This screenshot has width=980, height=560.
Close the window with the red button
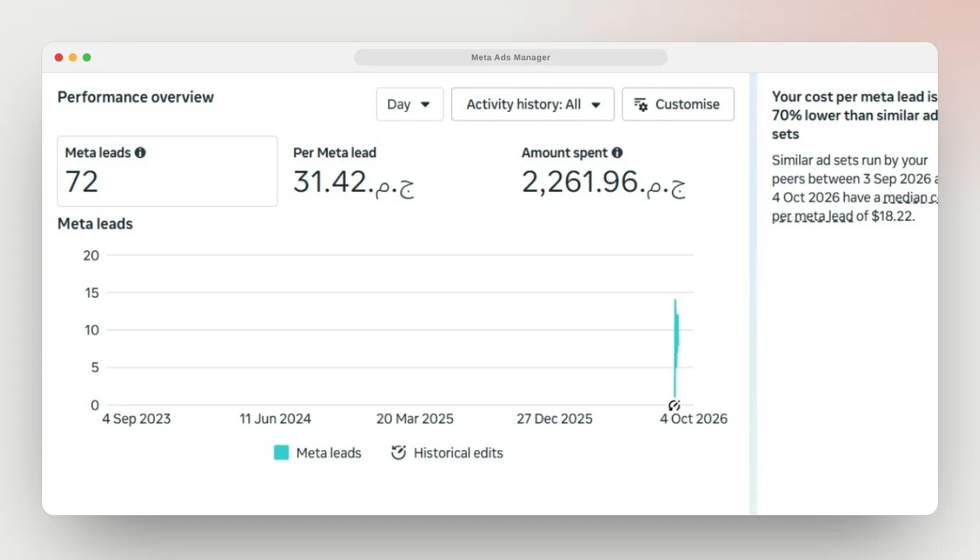(59, 57)
